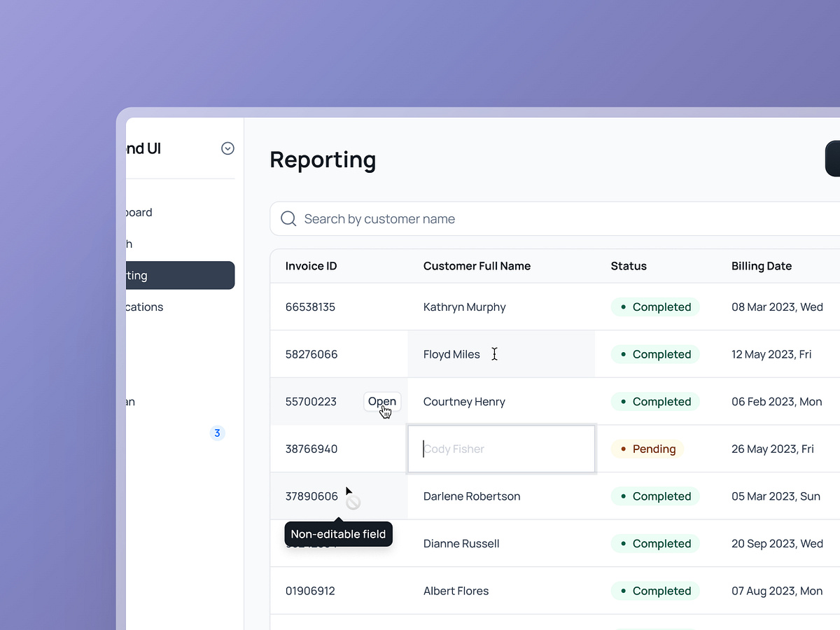Open the Dashboard item in sidebar
The width and height of the screenshot is (840, 630).
140,212
